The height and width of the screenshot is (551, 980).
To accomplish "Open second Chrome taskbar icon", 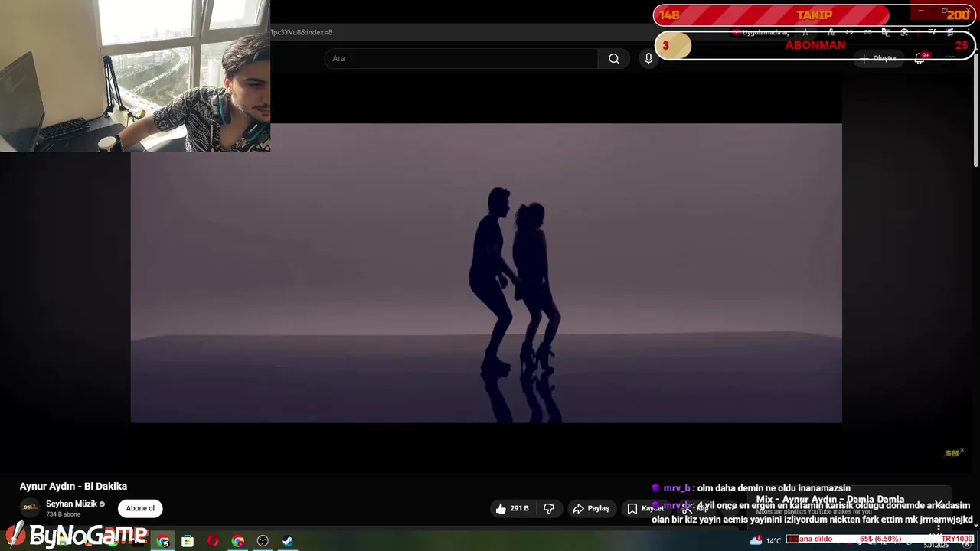I will point(238,541).
